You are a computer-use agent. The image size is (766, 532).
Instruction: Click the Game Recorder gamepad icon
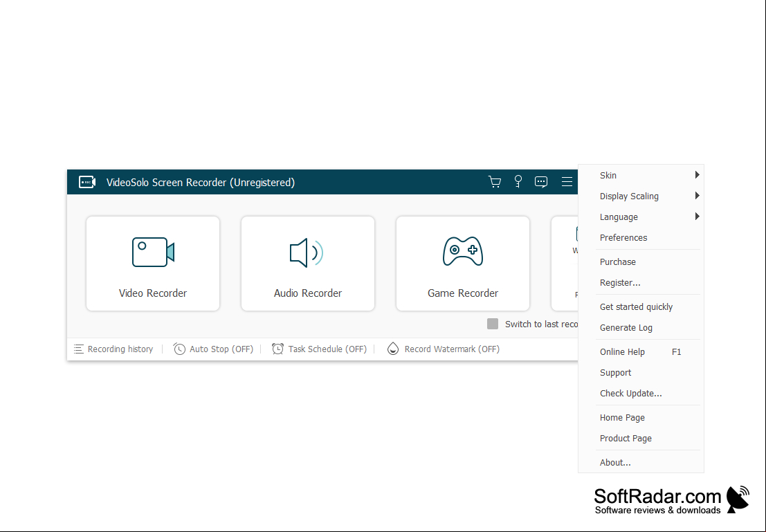pos(463,251)
